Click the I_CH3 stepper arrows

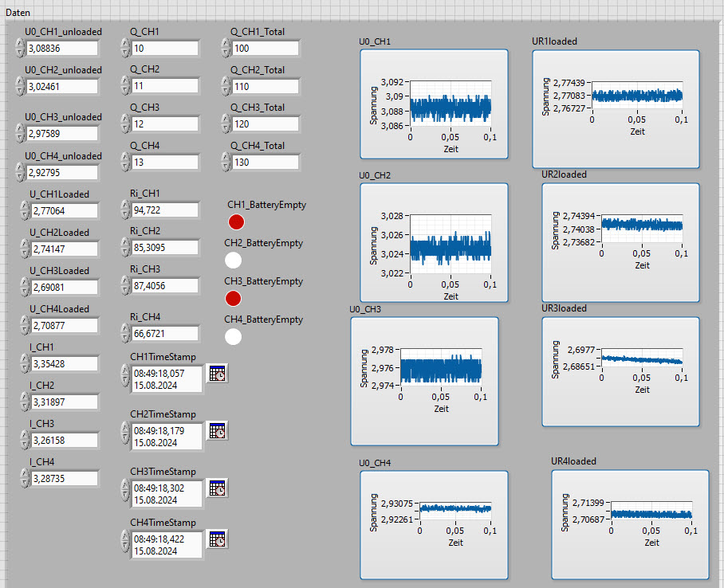tap(25, 441)
